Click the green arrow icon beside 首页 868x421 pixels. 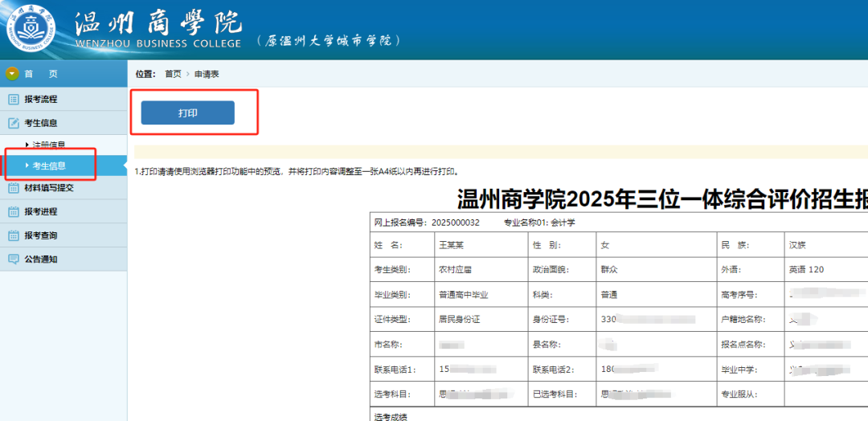pyautogui.click(x=12, y=74)
